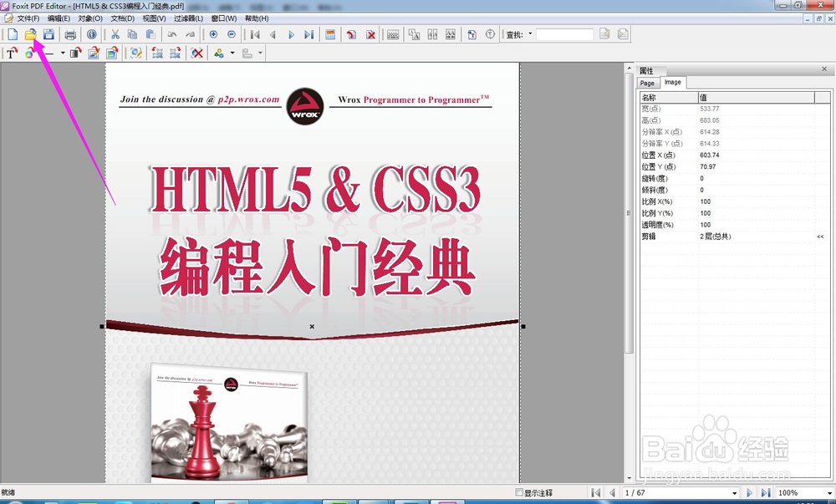Open the 文档(D) menu
This screenshot has width=836, height=504.
(123, 18)
